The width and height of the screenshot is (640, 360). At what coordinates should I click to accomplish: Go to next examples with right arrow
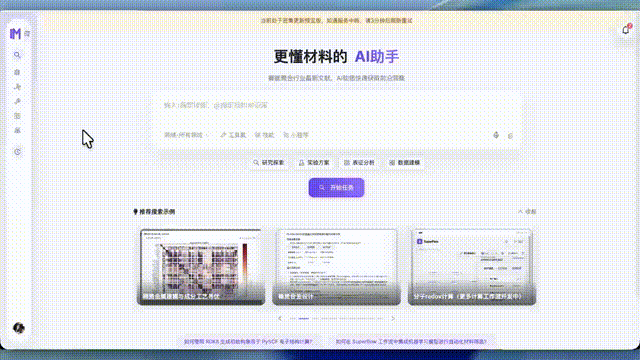pos(393,318)
